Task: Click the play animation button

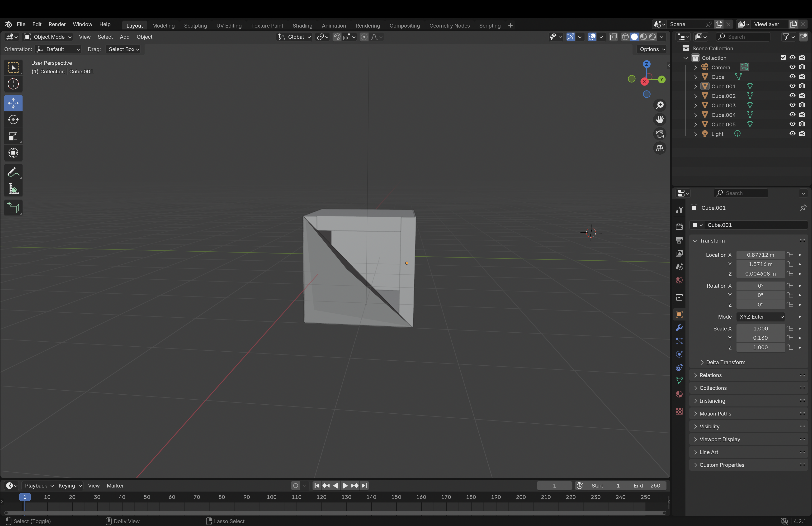Action: (x=345, y=485)
